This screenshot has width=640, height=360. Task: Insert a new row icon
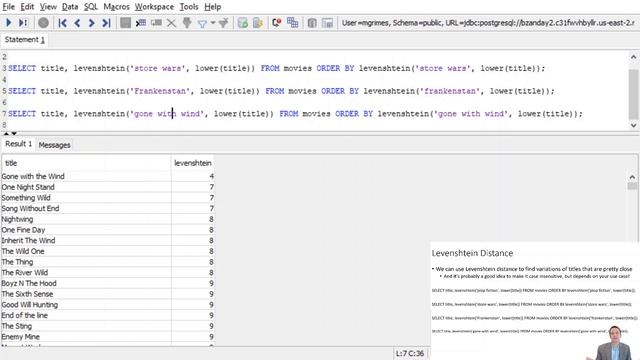pyautogui.click(x=141, y=23)
